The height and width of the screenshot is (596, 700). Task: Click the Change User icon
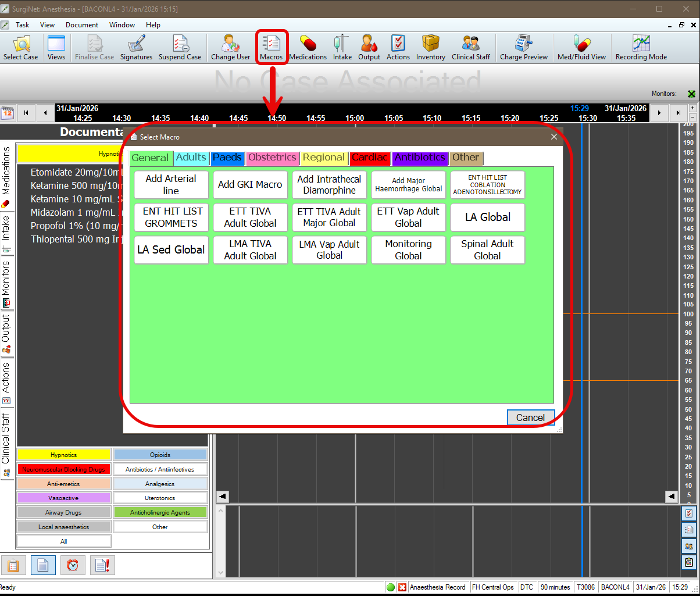click(230, 48)
